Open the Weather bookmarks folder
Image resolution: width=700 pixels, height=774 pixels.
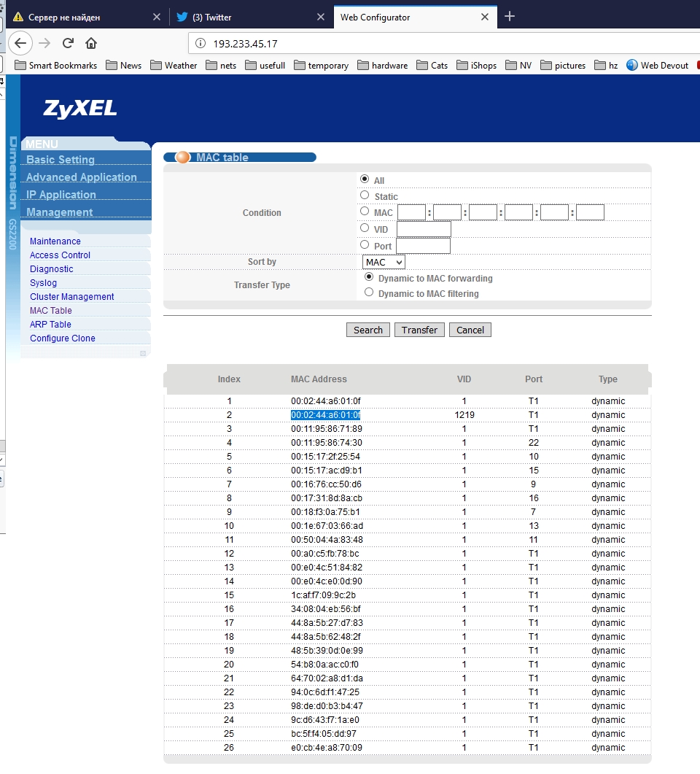pos(174,65)
